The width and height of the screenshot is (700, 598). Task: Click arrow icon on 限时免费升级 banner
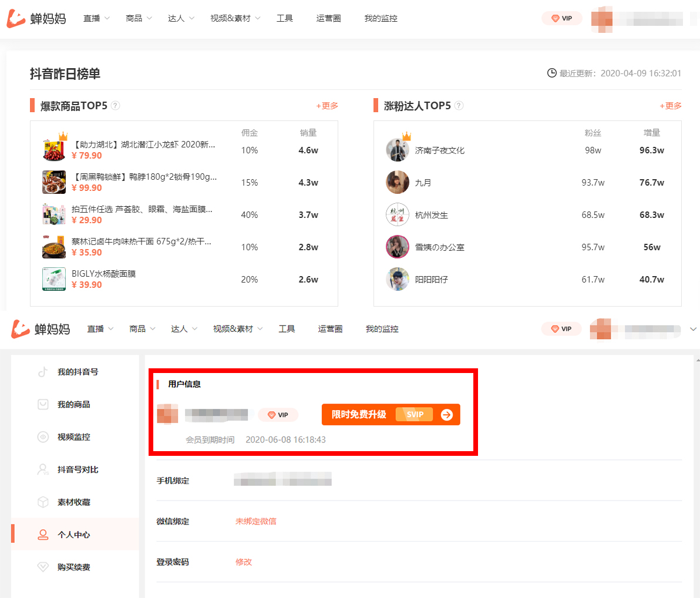pyautogui.click(x=447, y=415)
